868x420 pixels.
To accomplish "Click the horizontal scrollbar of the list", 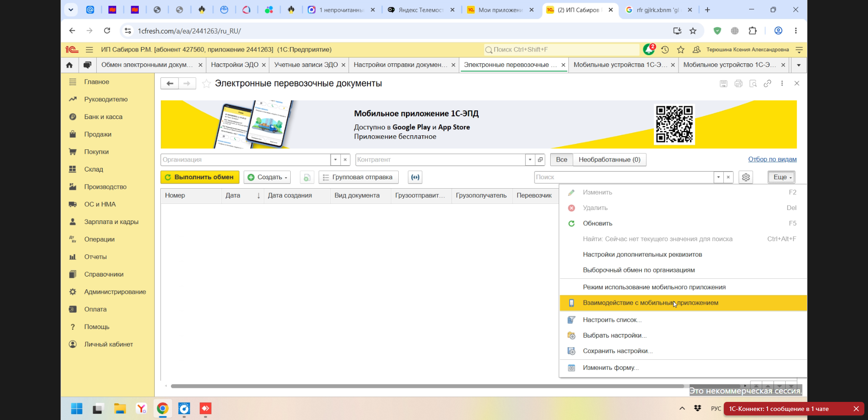I will point(427,386).
